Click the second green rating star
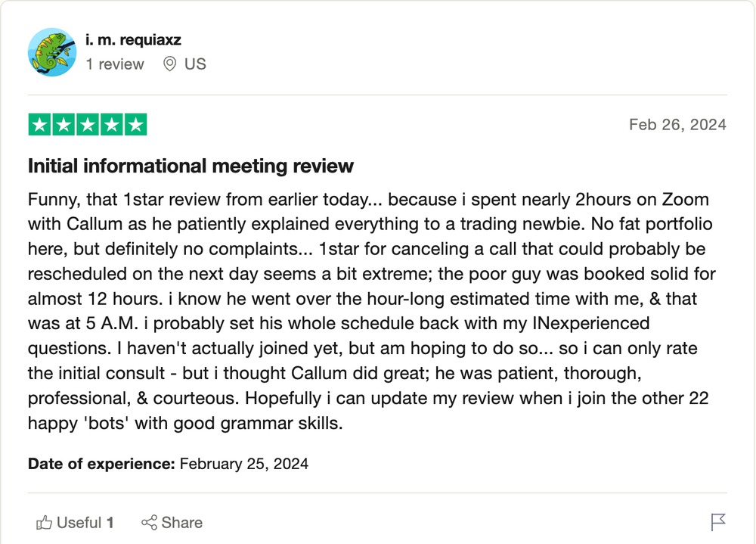Image resolution: width=756 pixels, height=544 pixels. [64, 125]
